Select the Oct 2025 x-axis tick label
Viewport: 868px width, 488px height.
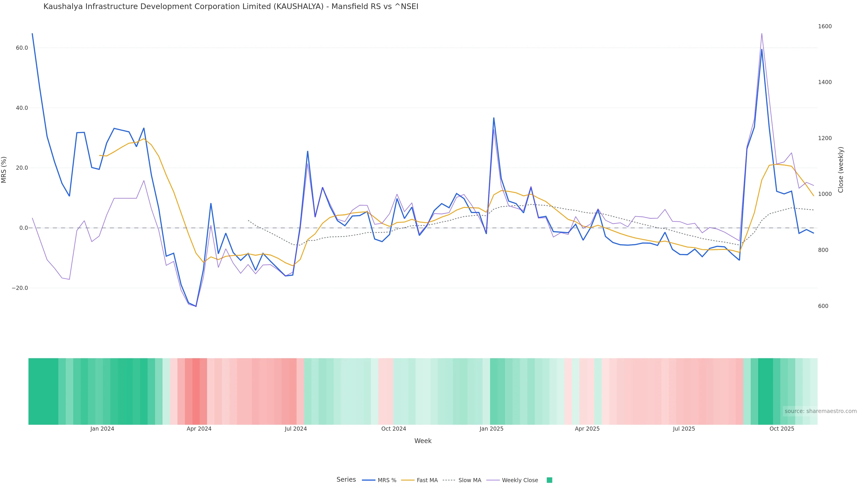(x=782, y=429)
